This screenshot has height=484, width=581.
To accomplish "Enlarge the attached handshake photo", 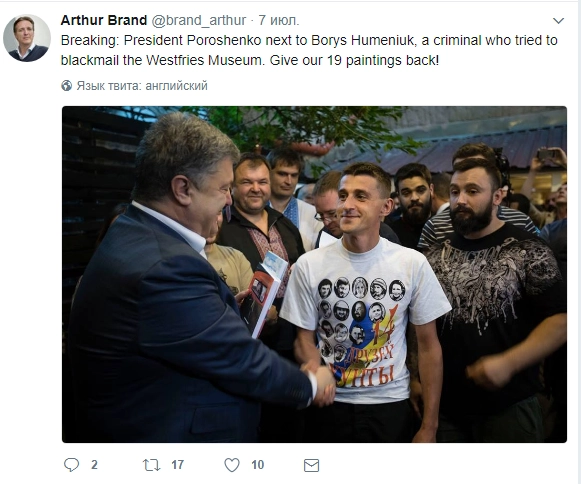I will pos(314,274).
